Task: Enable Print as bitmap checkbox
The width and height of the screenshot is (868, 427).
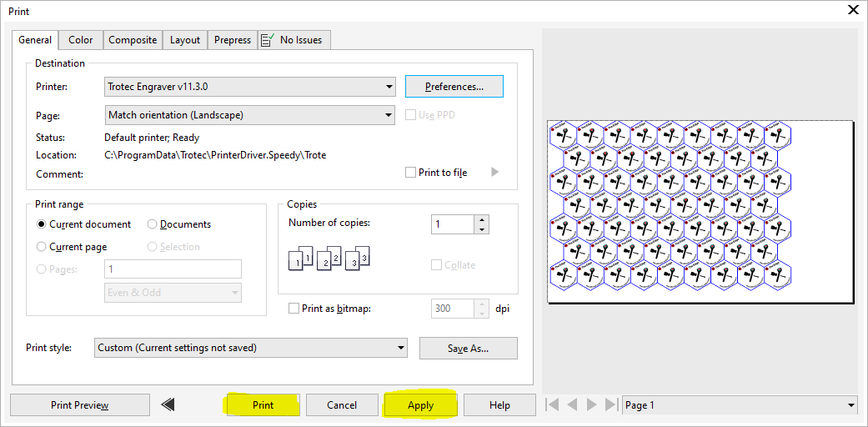Action: pyautogui.click(x=294, y=309)
